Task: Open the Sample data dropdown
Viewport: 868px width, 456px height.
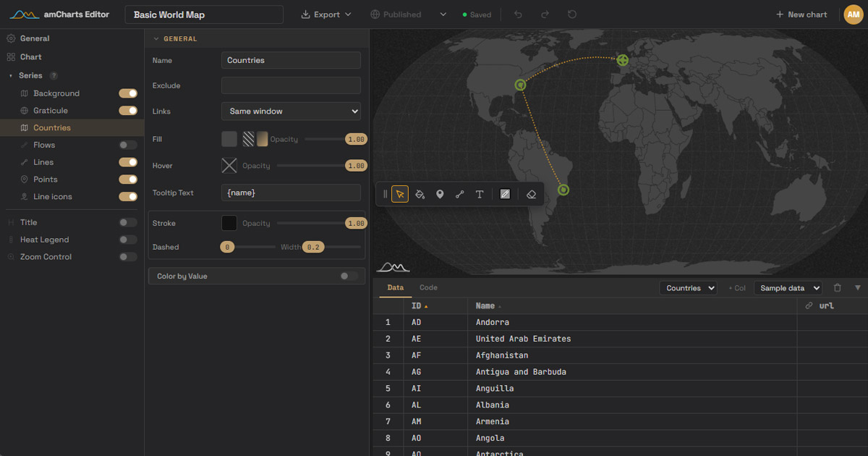Action: [x=788, y=288]
